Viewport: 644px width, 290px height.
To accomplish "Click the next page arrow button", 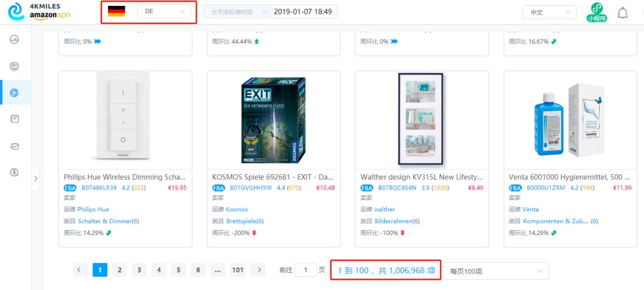I will (x=259, y=270).
